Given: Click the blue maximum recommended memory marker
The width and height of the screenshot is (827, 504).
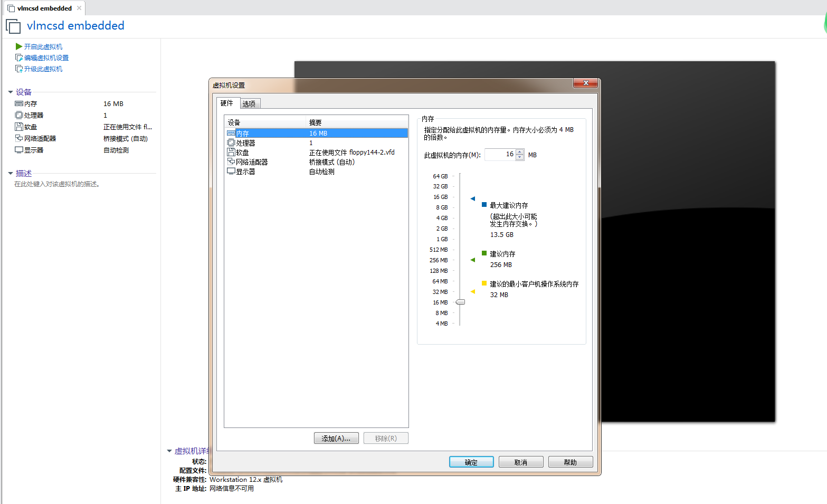Looking at the screenshot, I should pyautogui.click(x=473, y=198).
